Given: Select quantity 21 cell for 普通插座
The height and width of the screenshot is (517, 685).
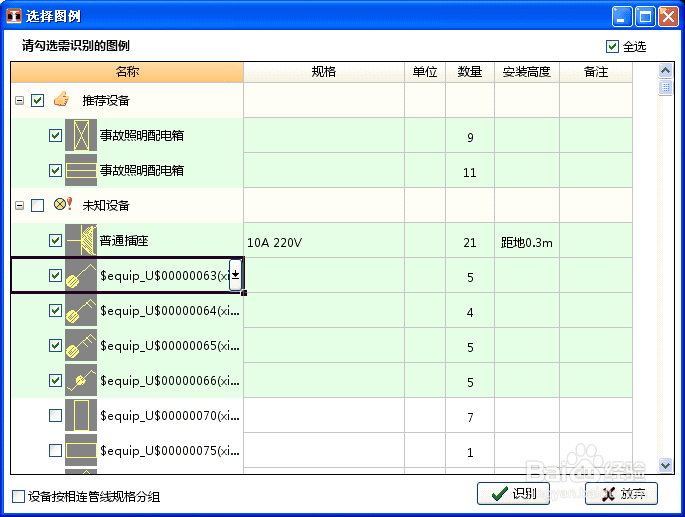Looking at the screenshot, I should tap(470, 240).
